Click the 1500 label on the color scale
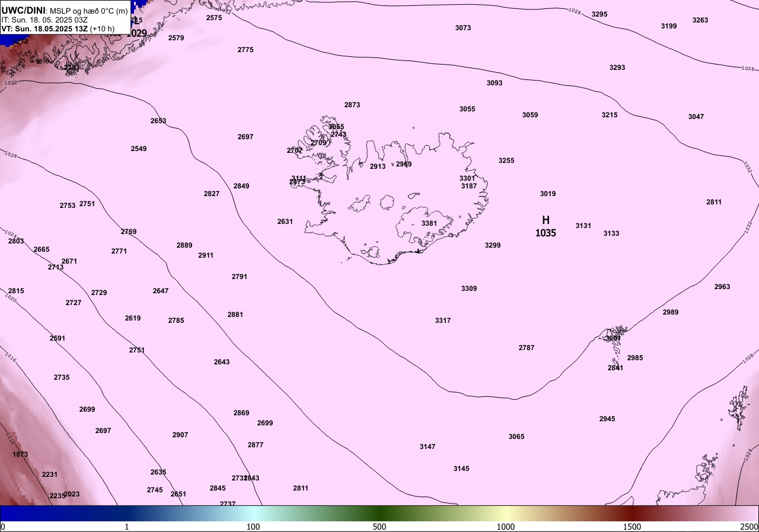Screen dimensions: 759x532 tap(632, 527)
